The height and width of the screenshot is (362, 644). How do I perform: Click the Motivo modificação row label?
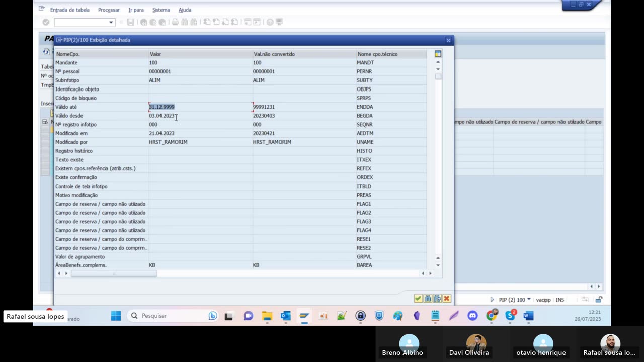click(76, 195)
